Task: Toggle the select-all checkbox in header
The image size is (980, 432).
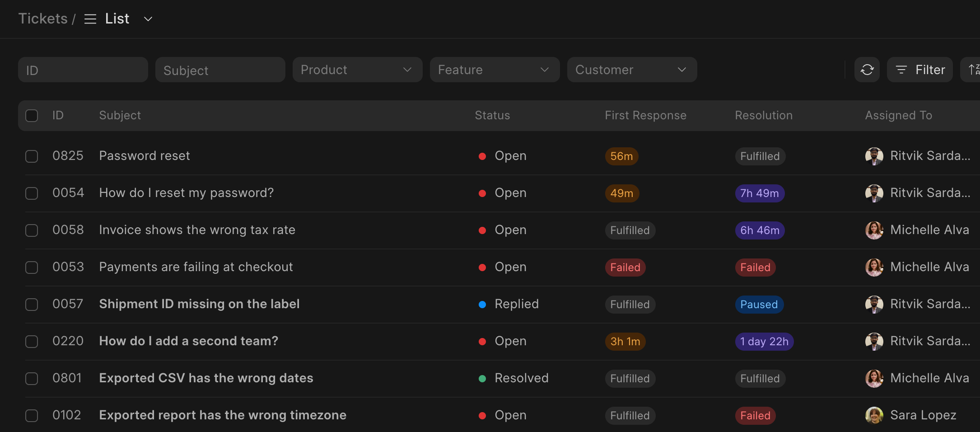Action: [x=32, y=116]
